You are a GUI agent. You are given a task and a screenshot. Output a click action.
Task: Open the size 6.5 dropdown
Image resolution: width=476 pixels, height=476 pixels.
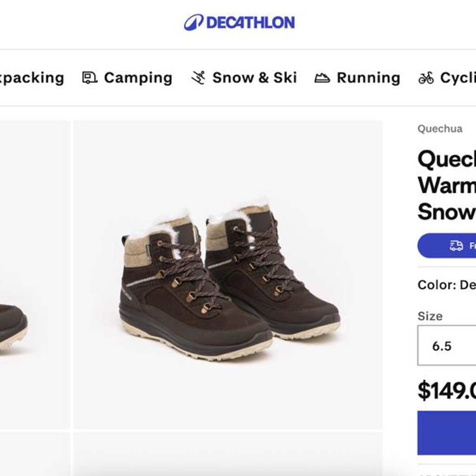click(x=447, y=345)
